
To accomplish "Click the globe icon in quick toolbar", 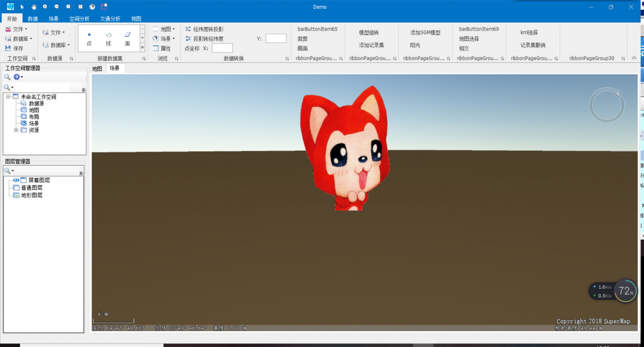I will [92, 7].
